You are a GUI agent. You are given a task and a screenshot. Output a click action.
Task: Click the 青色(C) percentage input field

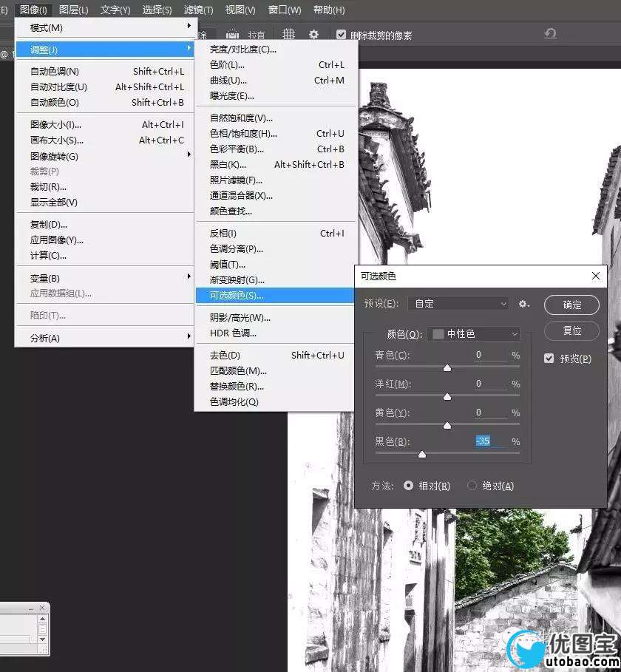click(489, 356)
